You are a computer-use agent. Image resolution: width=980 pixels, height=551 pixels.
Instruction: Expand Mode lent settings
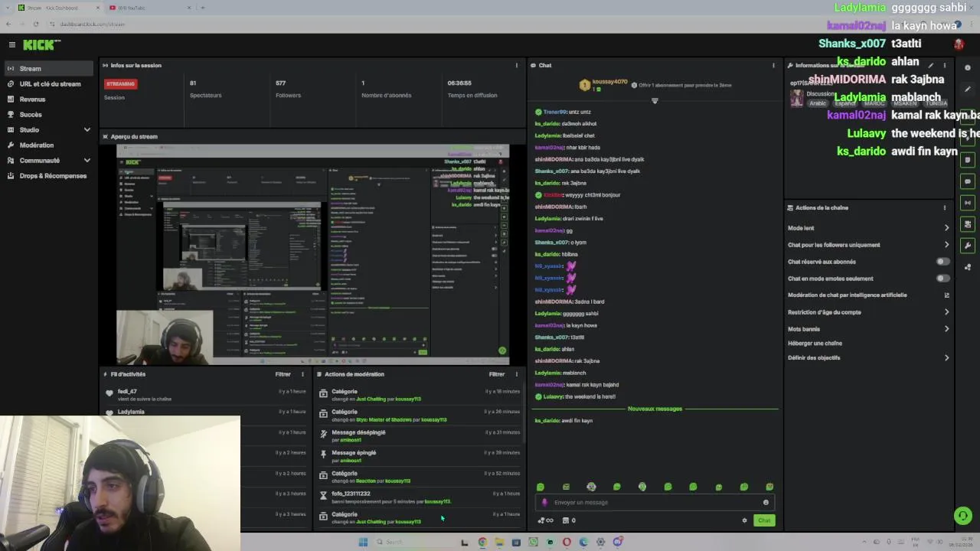click(868, 228)
